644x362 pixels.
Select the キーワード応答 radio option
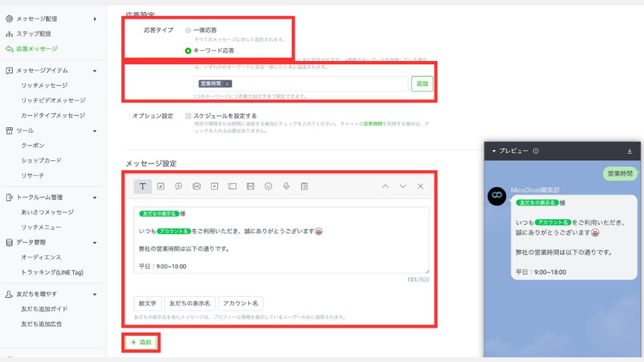click(188, 51)
